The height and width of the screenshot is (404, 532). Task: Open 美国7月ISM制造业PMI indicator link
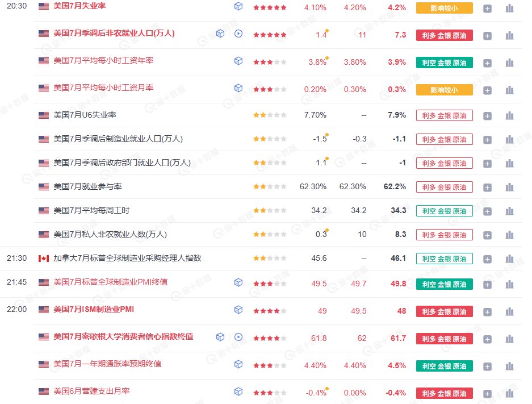[94, 309]
